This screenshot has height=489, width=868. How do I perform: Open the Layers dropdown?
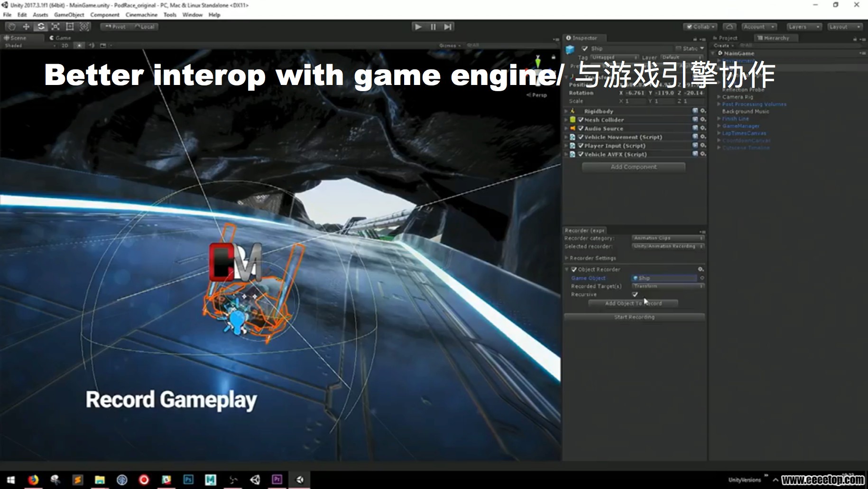pyautogui.click(x=803, y=27)
